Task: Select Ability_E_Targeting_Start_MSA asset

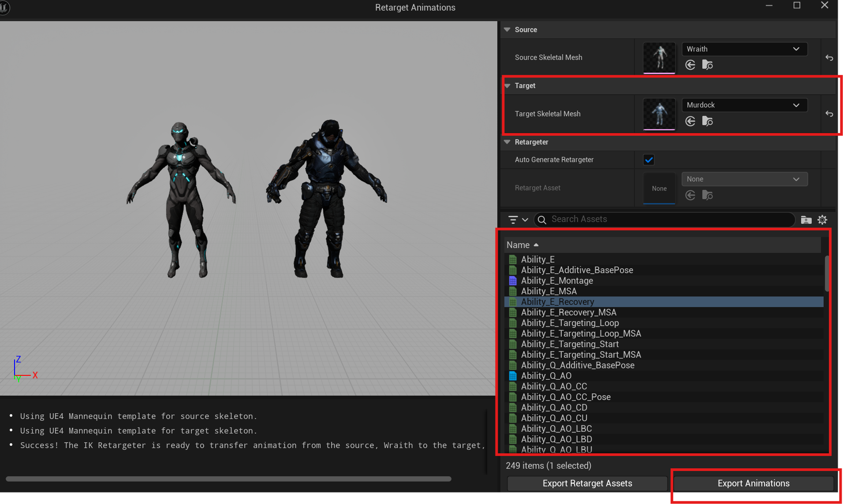Action: click(x=664, y=355)
